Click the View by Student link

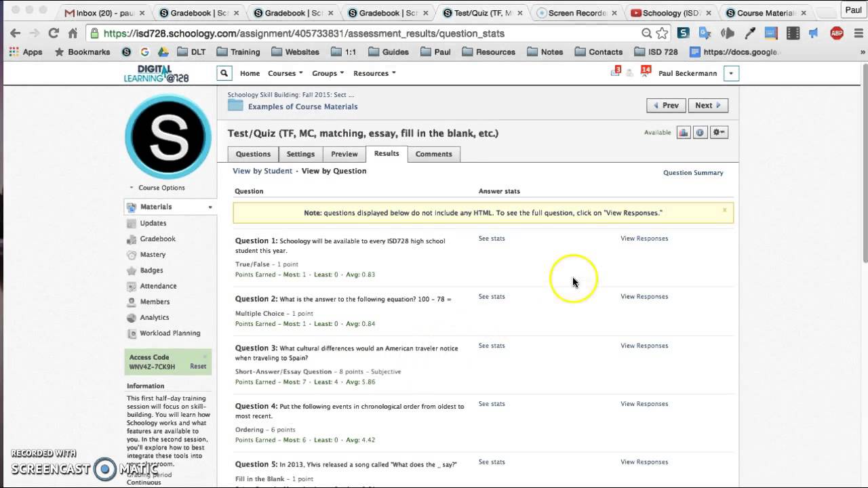[262, 171]
